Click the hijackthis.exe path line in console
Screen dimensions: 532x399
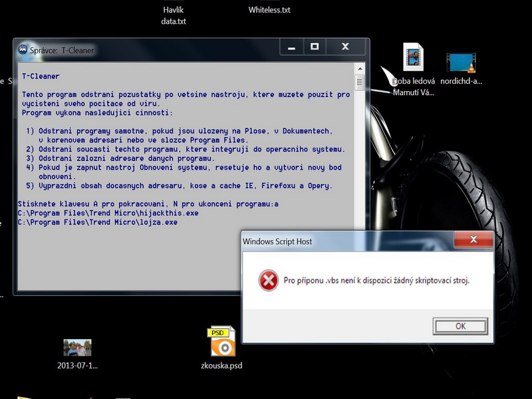point(110,213)
